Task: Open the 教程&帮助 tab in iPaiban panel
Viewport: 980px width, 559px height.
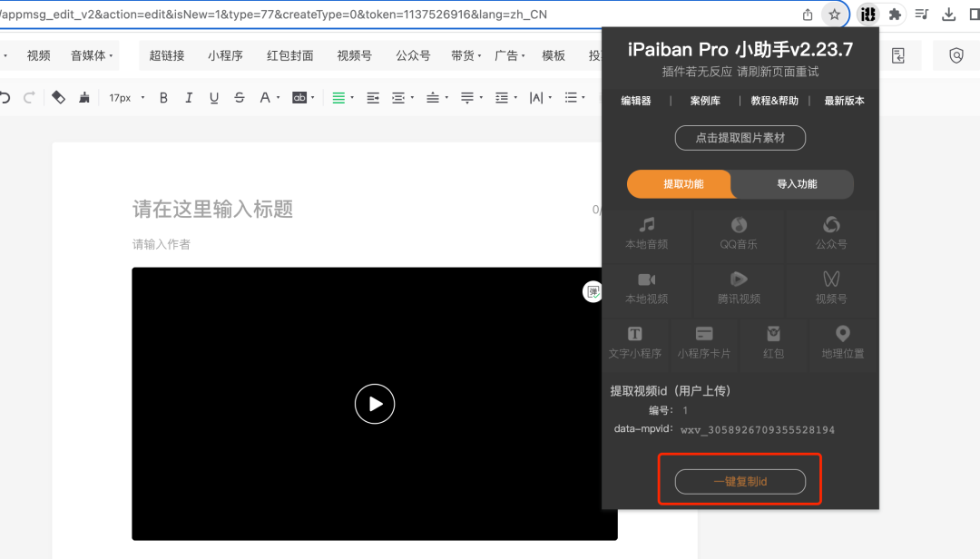Action: click(x=774, y=101)
